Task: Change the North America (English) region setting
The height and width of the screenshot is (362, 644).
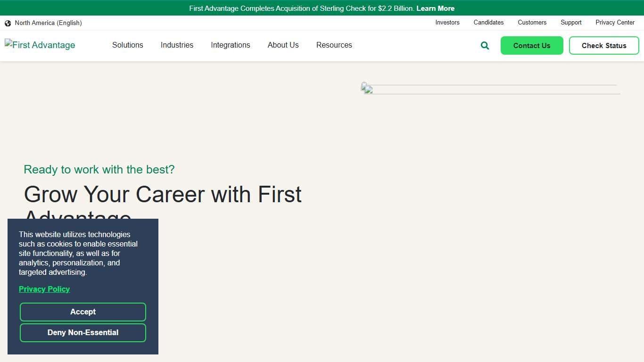Action: coord(49,23)
